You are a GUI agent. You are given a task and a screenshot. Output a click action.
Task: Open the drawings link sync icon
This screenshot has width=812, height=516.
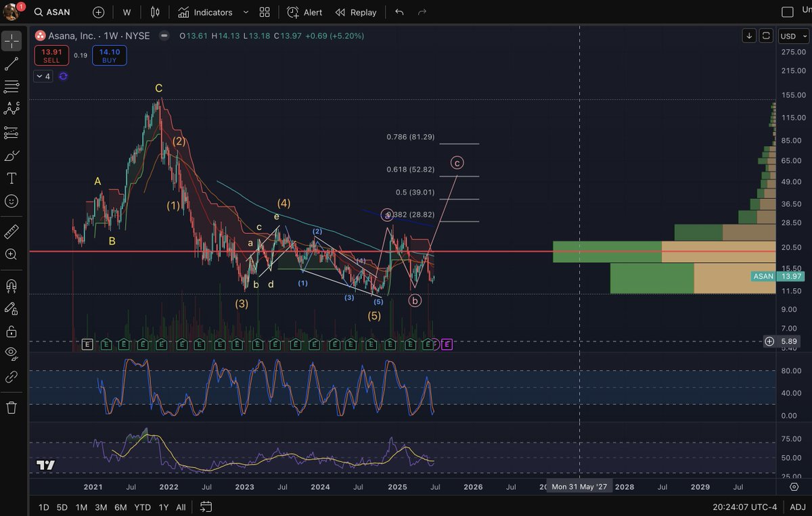point(12,377)
